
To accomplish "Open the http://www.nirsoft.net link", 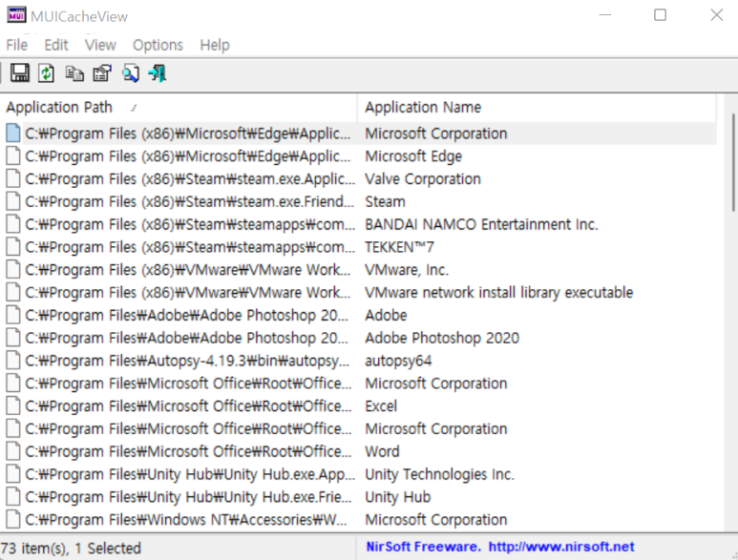I will (x=561, y=547).
